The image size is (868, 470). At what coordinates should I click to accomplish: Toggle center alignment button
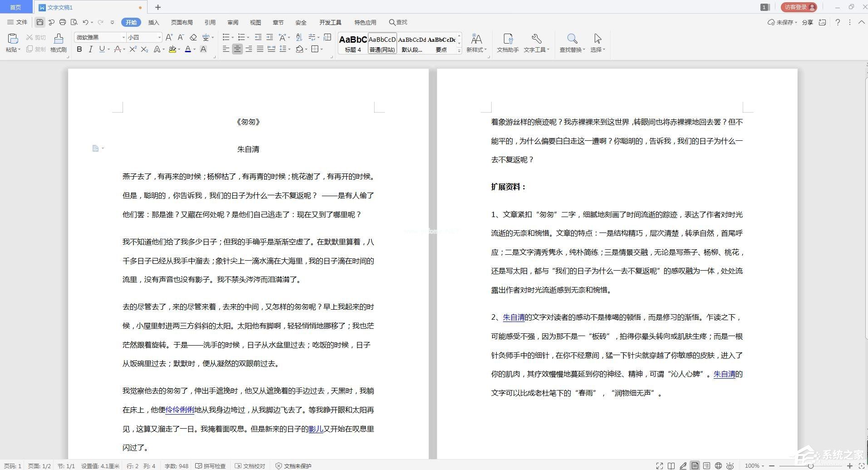[237, 49]
